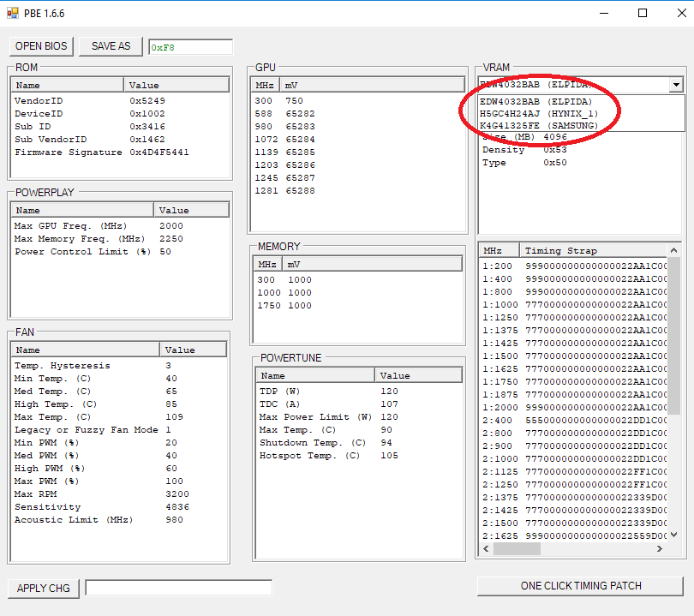Click the Timing Strap column header

point(591,250)
